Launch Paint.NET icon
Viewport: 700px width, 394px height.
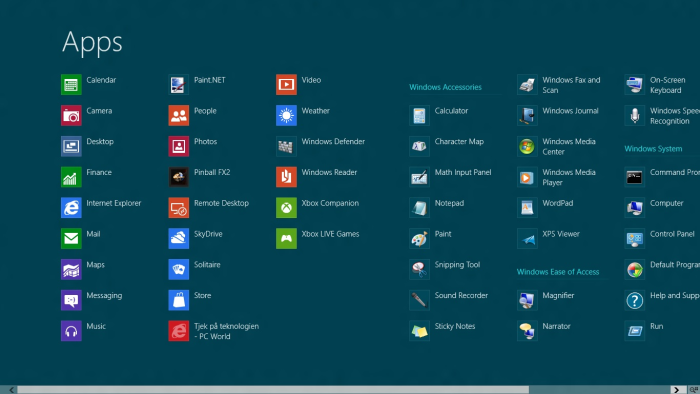tap(179, 85)
